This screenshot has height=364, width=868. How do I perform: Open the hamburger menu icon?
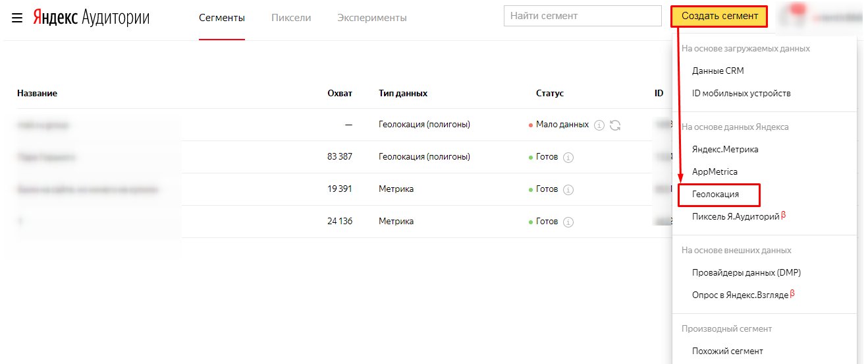pyautogui.click(x=17, y=18)
